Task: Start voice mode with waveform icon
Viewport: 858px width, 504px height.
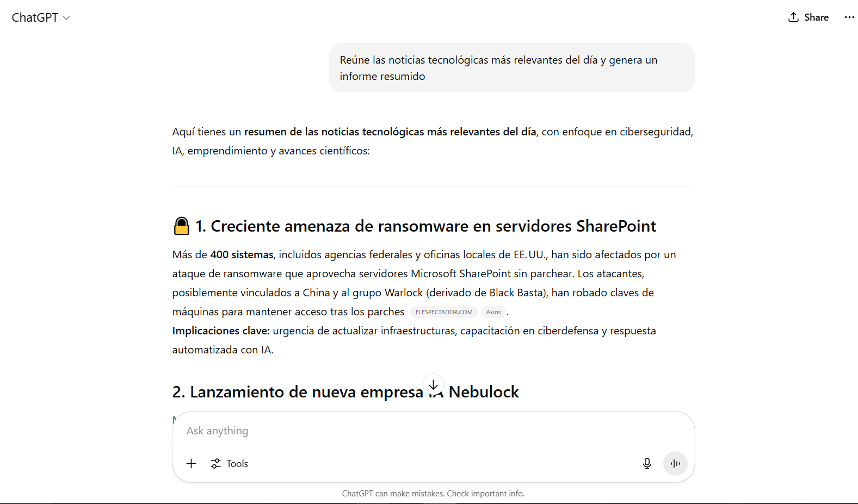Action: point(675,464)
